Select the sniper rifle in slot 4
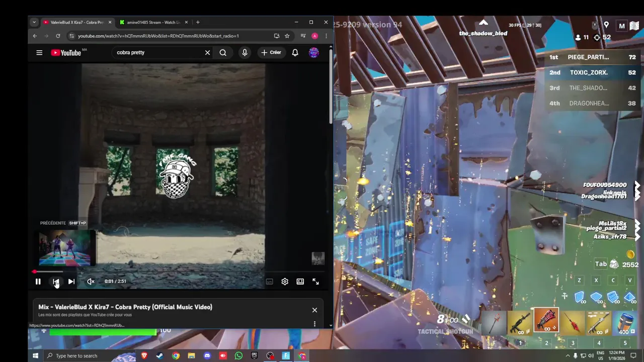 [x=599, y=323]
